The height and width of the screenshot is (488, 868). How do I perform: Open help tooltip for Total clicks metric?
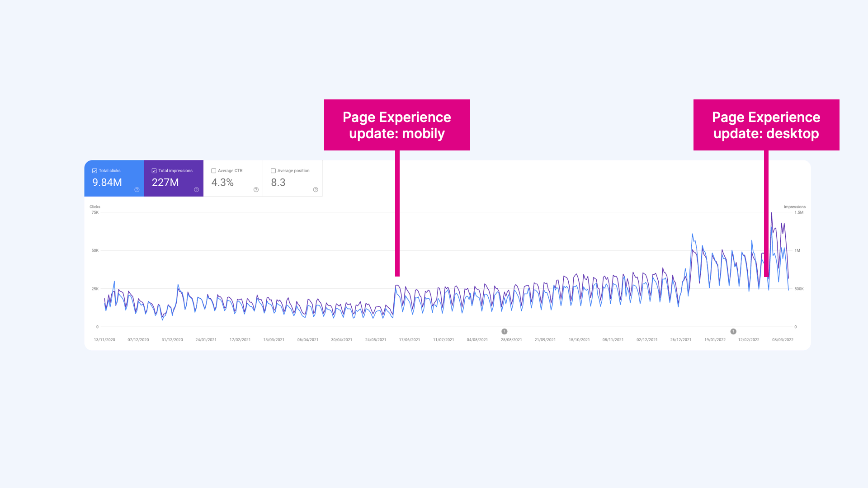(x=137, y=190)
